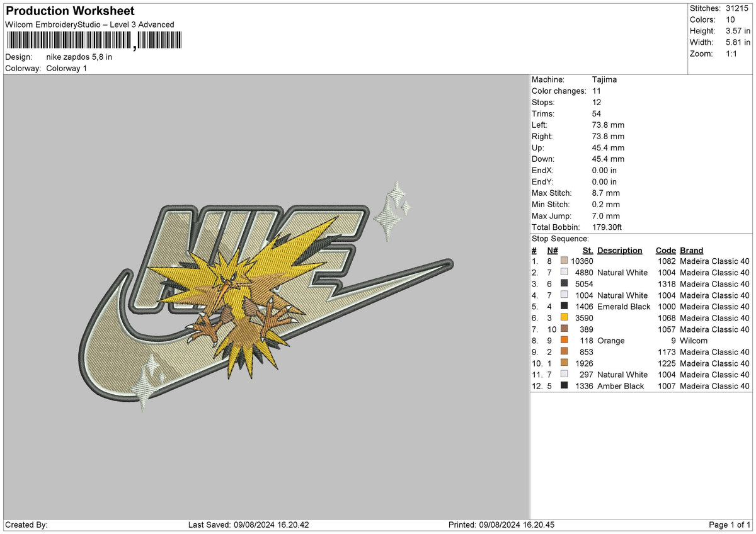Click the Production Worksheet heading
Screen dimensions: 756x534
[x=70, y=11]
